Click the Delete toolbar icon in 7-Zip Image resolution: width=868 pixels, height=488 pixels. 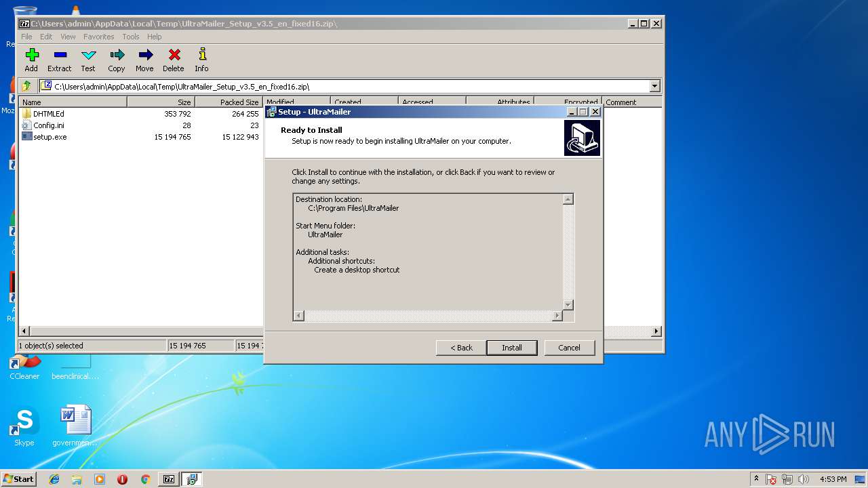(x=174, y=60)
